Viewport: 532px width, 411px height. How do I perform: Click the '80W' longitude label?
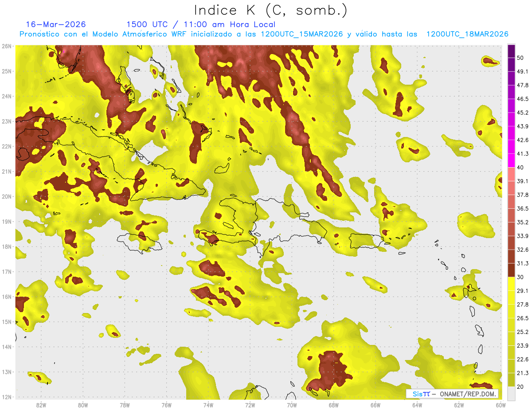tap(83, 405)
